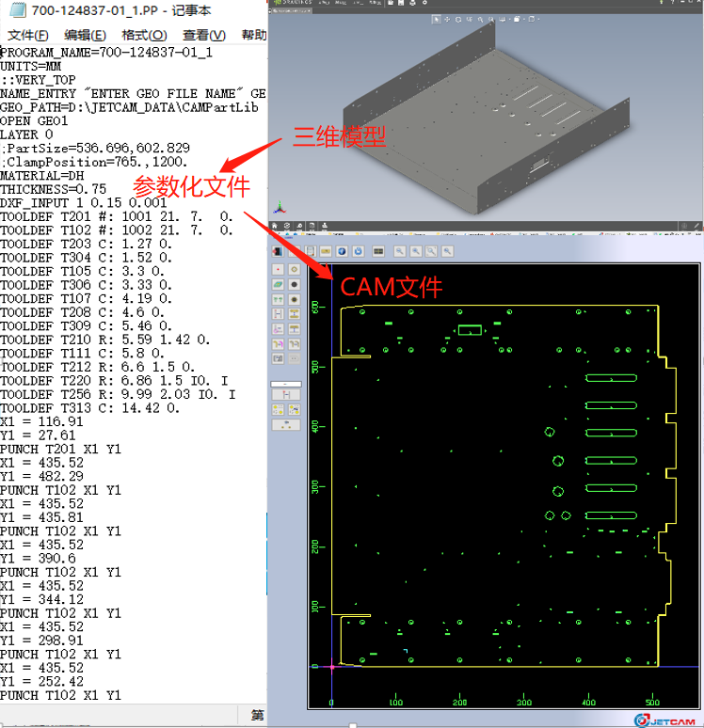Open the 帮助 menu in Notepad
704x728 pixels.
(x=254, y=36)
